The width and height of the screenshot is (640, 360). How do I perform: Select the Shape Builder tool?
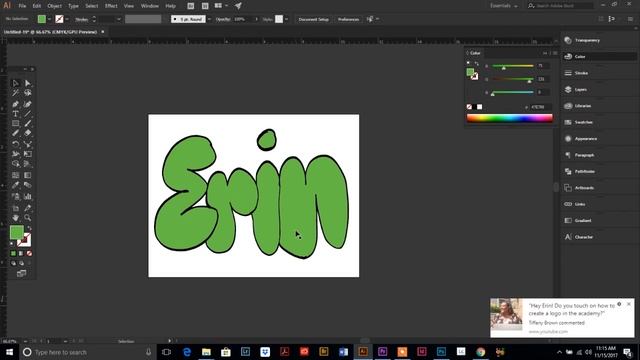click(x=16, y=164)
